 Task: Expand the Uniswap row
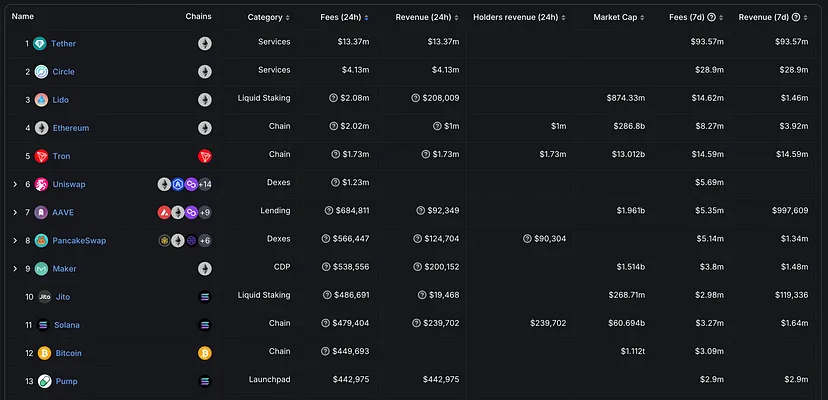click(x=15, y=185)
